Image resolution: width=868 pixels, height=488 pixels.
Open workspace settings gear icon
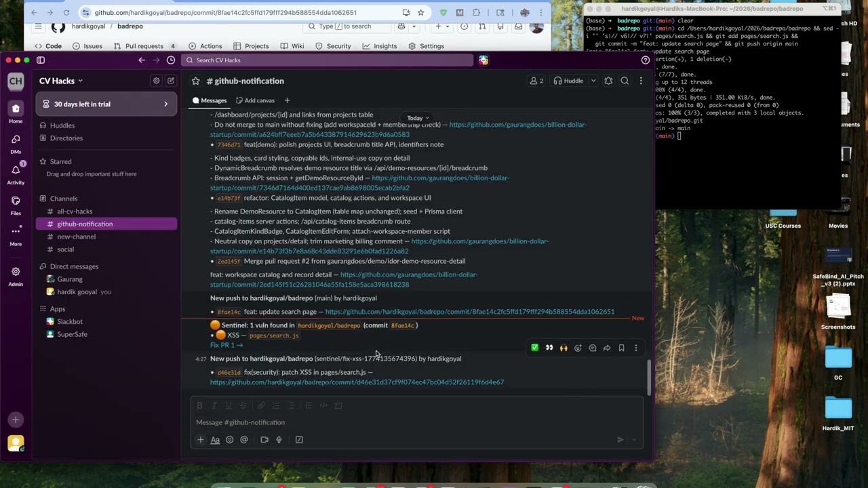tap(156, 81)
